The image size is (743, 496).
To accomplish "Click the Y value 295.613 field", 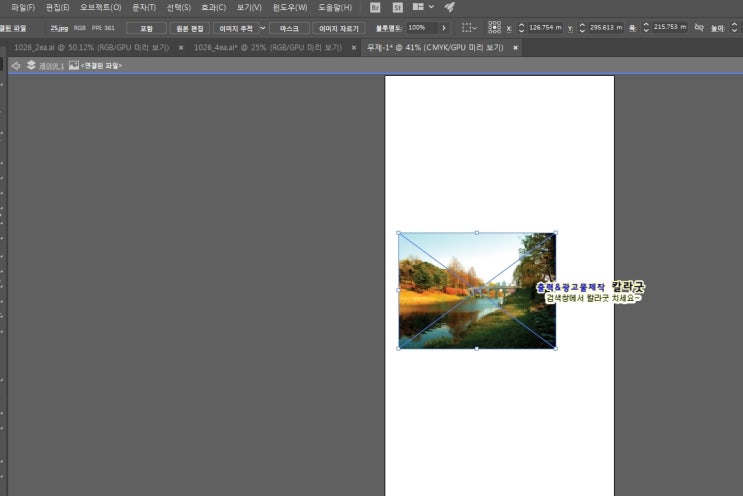I will click(x=606, y=27).
